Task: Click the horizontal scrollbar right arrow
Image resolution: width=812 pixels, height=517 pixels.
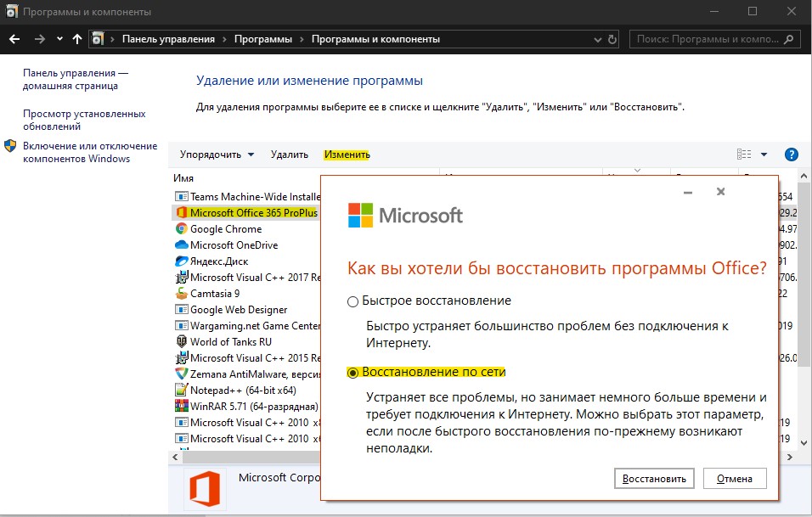Action: point(790,457)
